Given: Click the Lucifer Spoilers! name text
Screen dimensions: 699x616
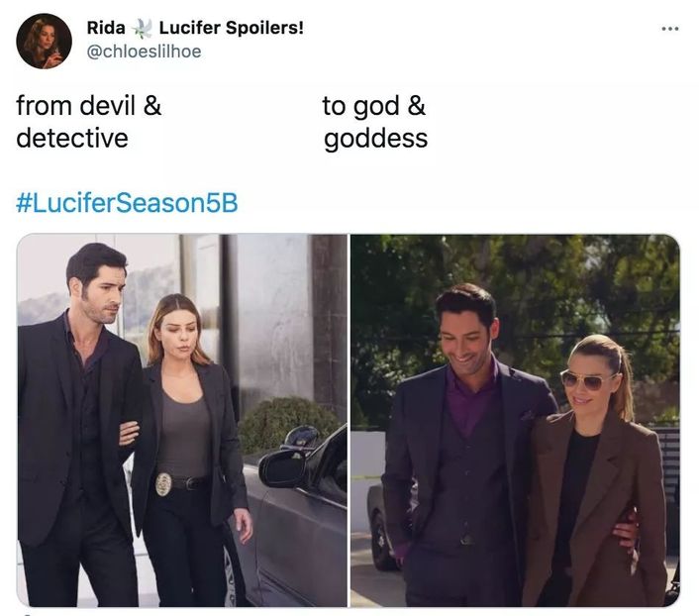Looking at the screenshot, I should (x=232, y=28).
